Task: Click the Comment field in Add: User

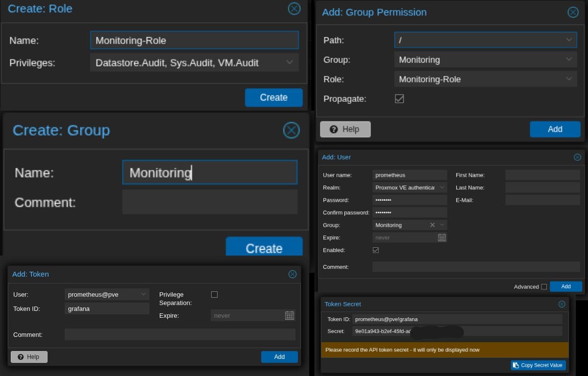Action: 476,267
